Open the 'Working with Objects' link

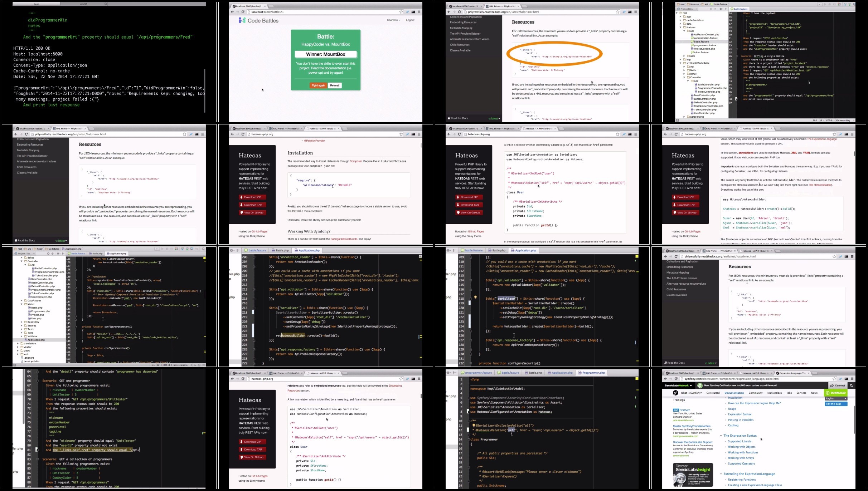pos(742,447)
